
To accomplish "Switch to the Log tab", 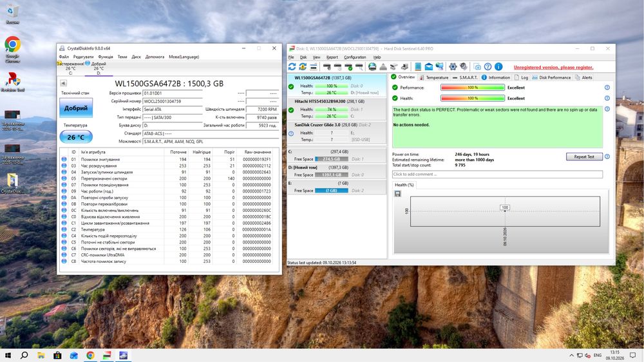I will (521, 77).
